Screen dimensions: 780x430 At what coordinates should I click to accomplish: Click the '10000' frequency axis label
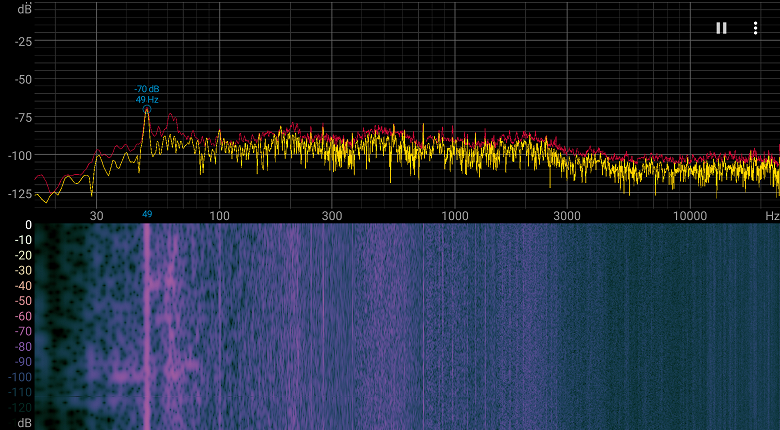(x=689, y=215)
